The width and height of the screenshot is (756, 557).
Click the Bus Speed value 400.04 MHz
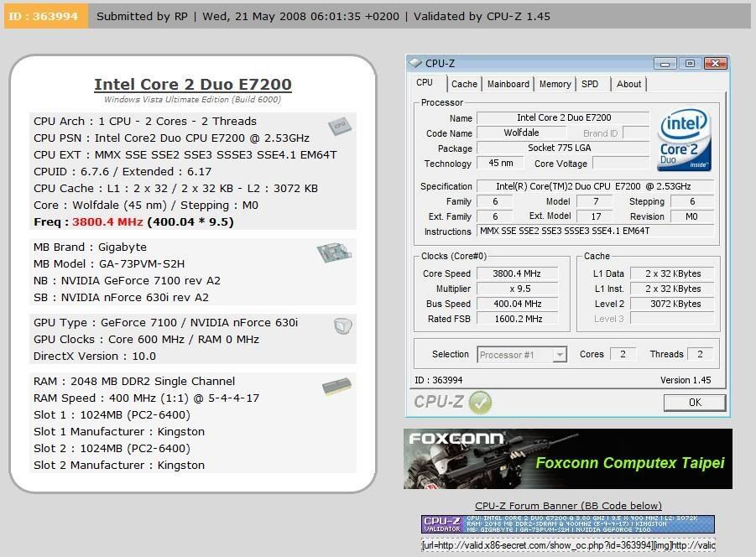[x=517, y=304]
